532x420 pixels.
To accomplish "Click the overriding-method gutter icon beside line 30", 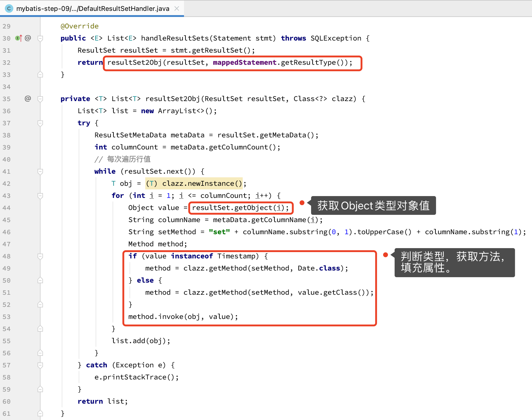I will click(x=17, y=38).
